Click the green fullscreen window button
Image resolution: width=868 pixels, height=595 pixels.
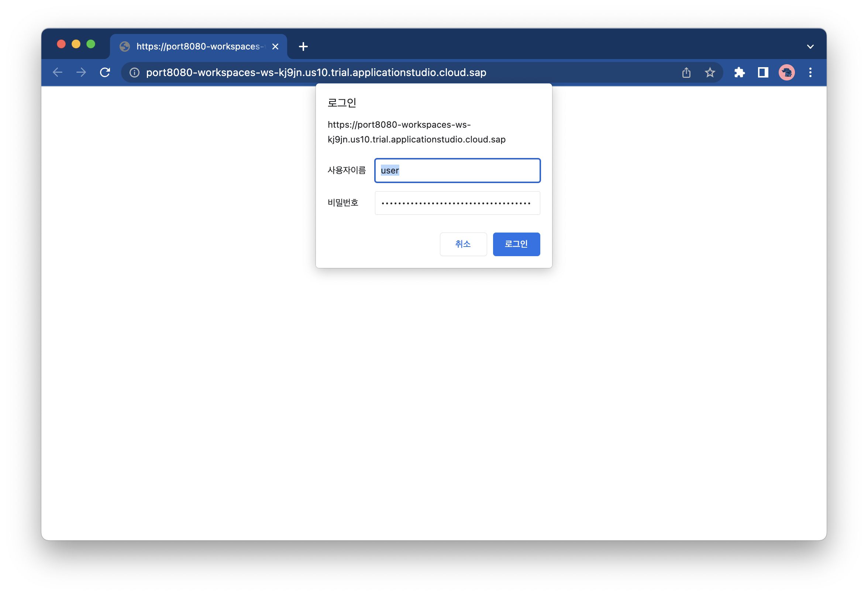(91, 44)
